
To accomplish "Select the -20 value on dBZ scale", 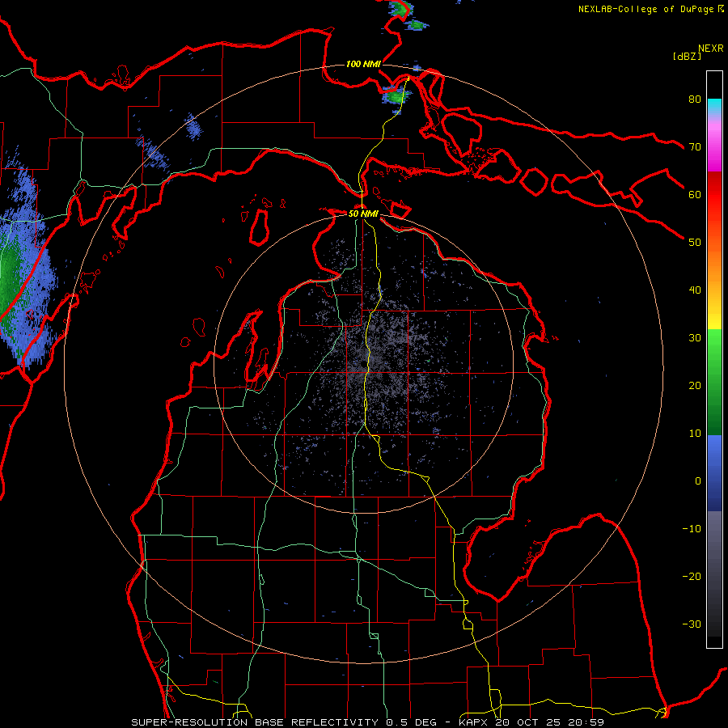I will (x=692, y=577).
